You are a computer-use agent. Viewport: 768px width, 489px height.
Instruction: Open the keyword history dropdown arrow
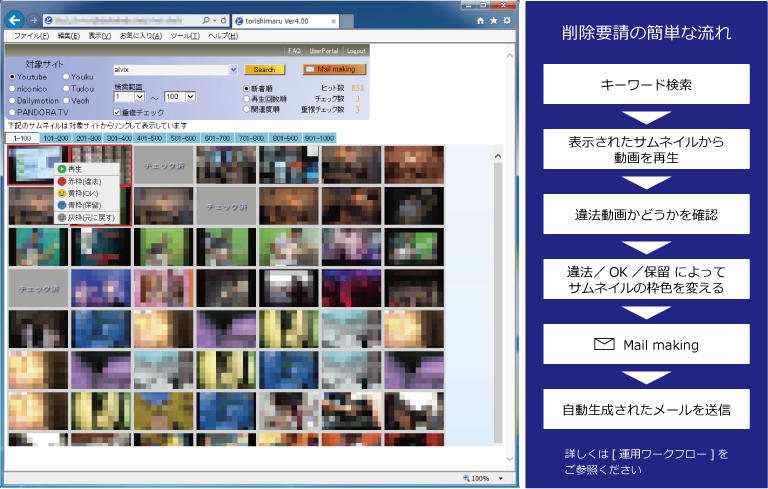point(233,70)
